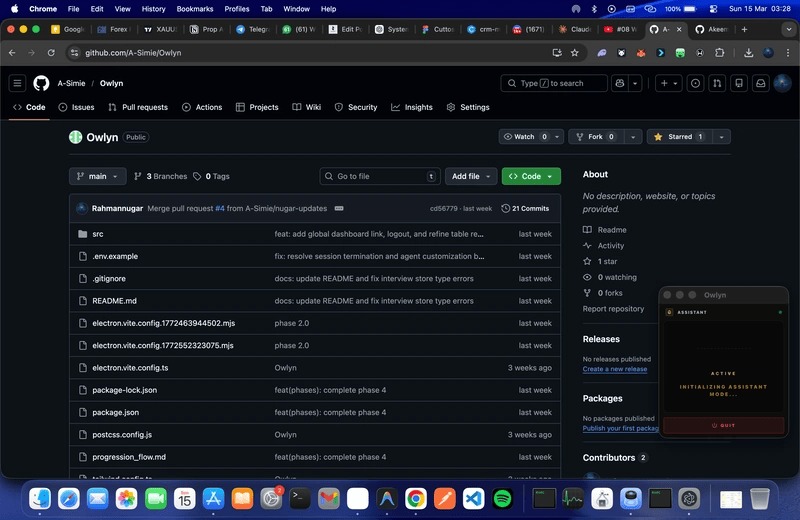The width and height of the screenshot is (800, 520).
Task: Open the GitHub hamburger navigation menu
Action: coord(17,83)
